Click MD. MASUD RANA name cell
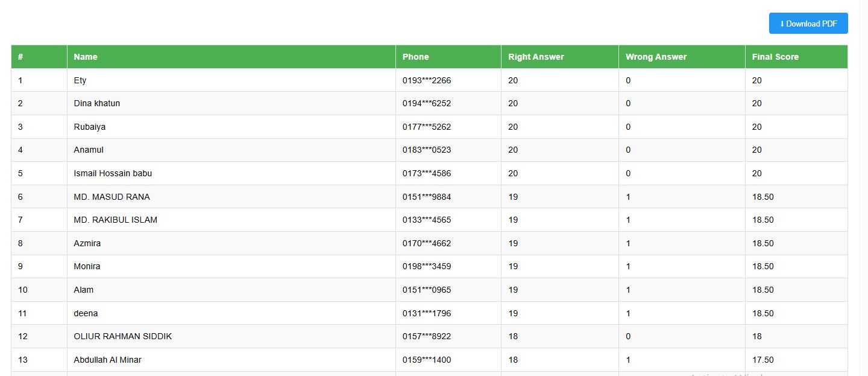The image size is (868, 376). pyautogui.click(x=112, y=197)
